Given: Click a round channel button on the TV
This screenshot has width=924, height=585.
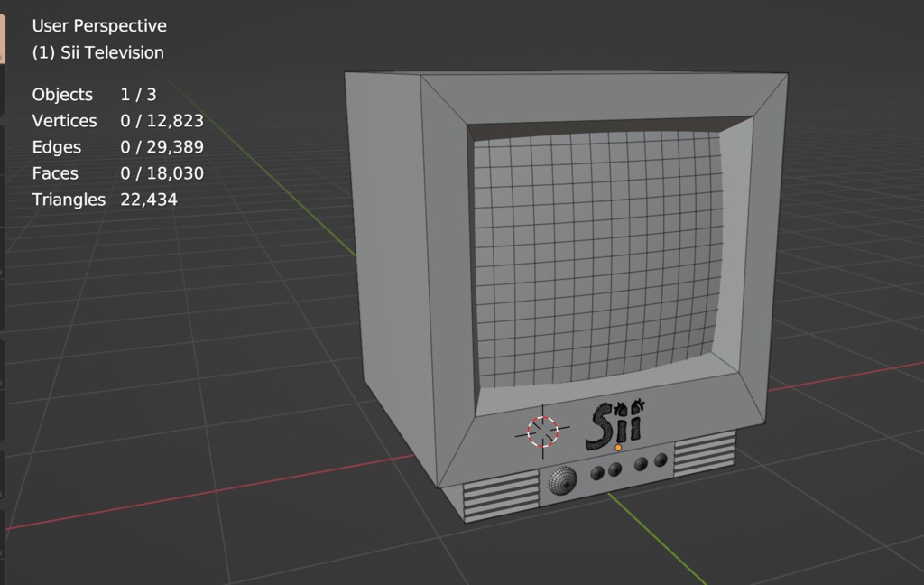Looking at the screenshot, I should coord(616,470).
